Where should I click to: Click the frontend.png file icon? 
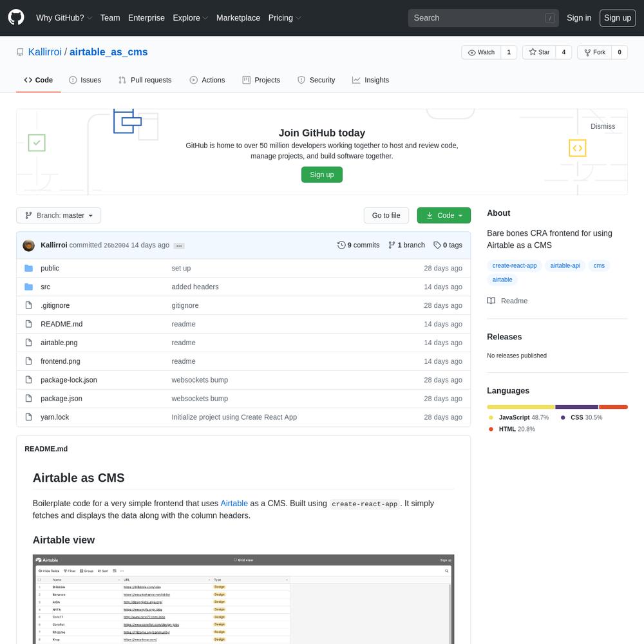click(29, 361)
